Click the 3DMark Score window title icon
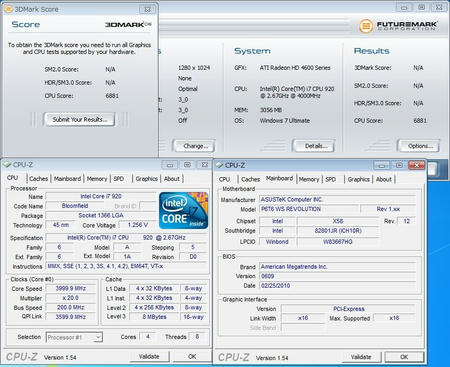This screenshot has height=367, width=450. (8, 9)
